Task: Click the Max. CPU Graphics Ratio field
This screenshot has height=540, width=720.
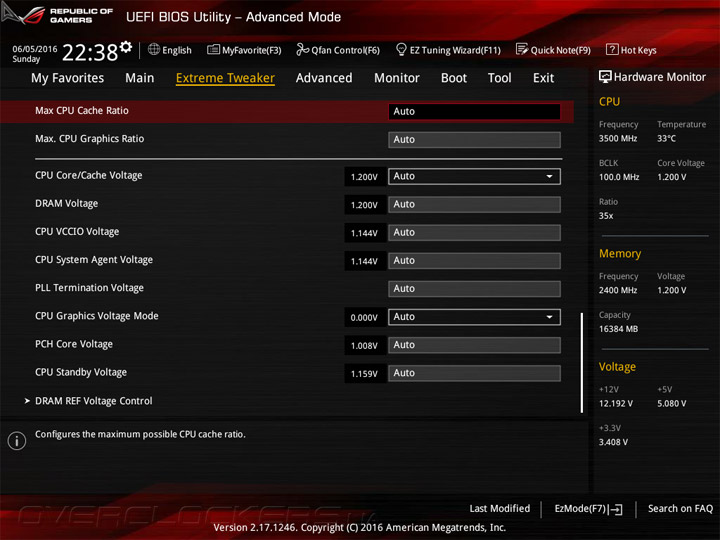Action: (474, 140)
